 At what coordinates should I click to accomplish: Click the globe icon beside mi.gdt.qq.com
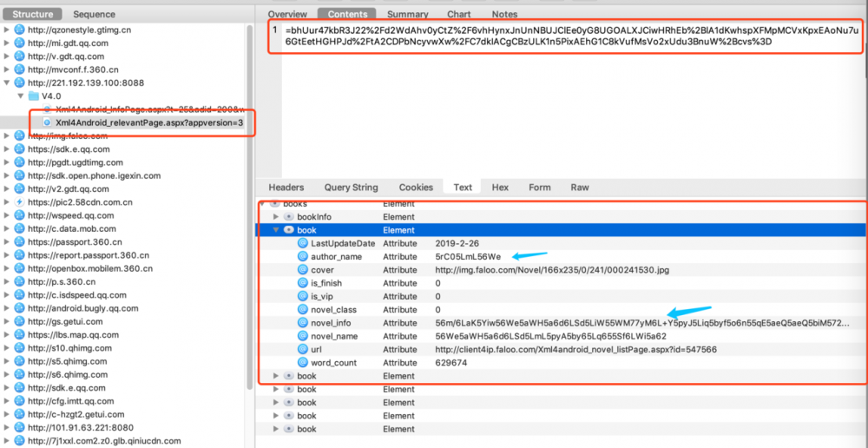pyautogui.click(x=20, y=43)
